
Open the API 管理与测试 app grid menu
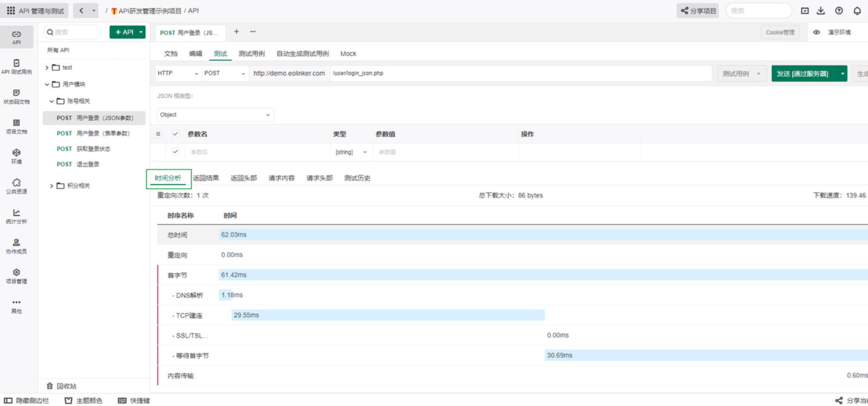35,11
